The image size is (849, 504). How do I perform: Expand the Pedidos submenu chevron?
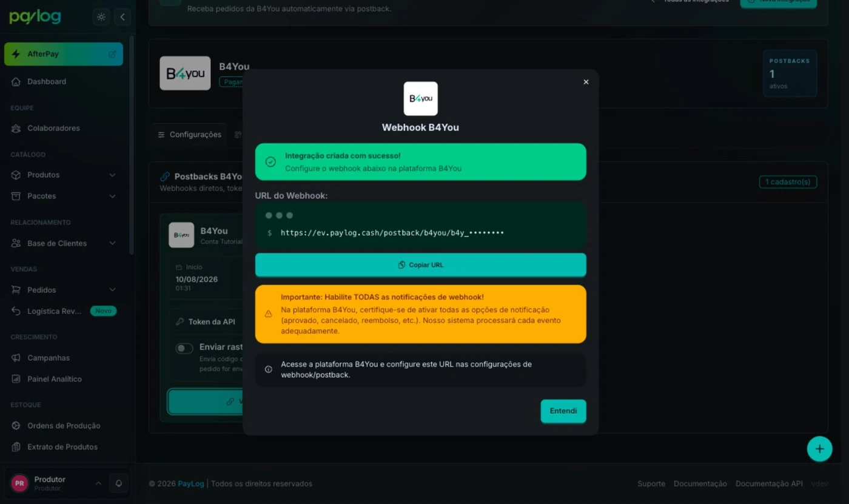coord(112,291)
